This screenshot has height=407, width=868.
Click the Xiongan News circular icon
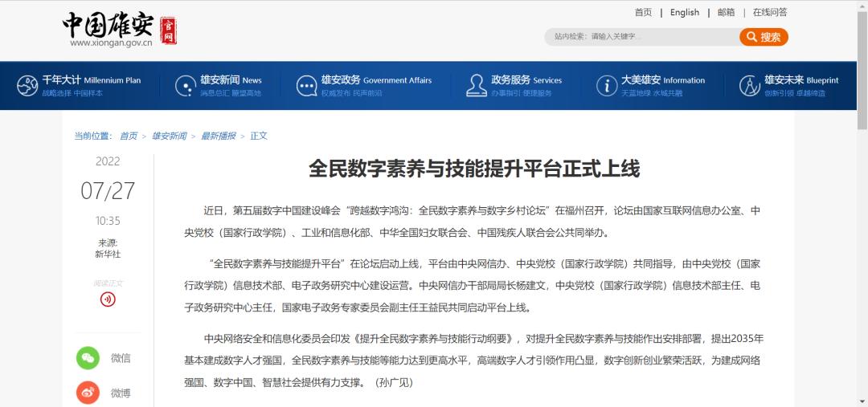(x=186, y=86)
